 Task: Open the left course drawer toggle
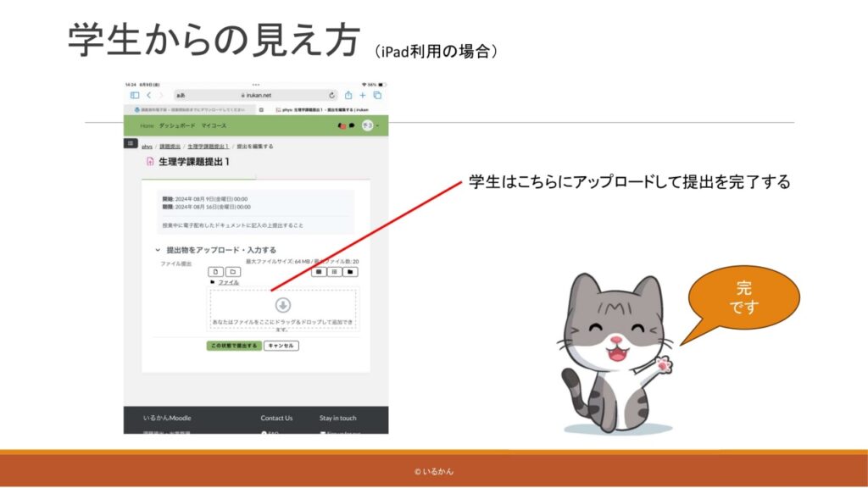pyautogui.click(x=131, y=143)
